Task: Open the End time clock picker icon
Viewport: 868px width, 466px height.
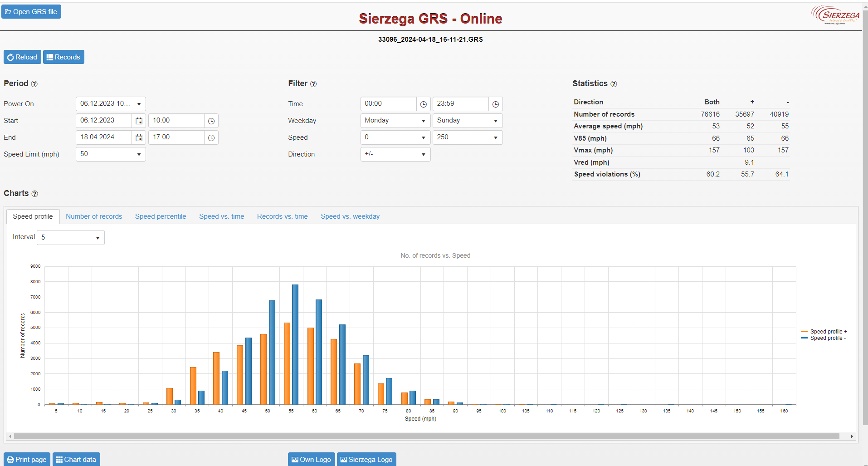Action: (211, 137)
